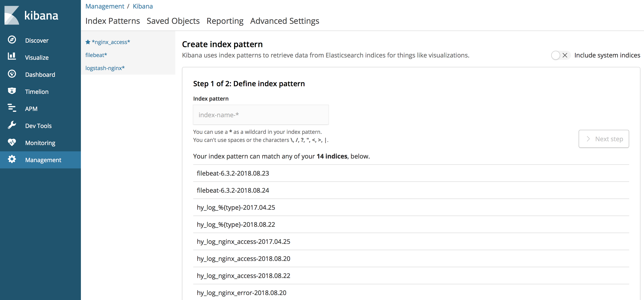Image resolution: width=644 pixels, height=300 pixels.
Task: Focus the Index pattern input field
Action: 261,115
